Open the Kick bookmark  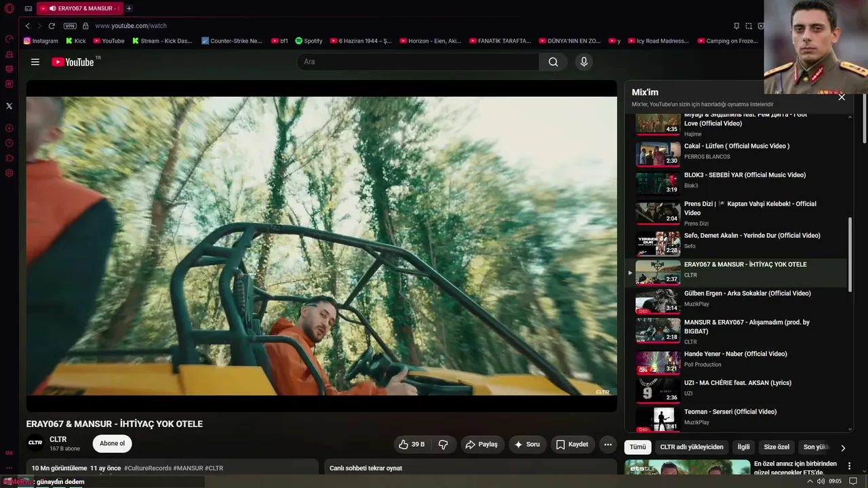75,41
